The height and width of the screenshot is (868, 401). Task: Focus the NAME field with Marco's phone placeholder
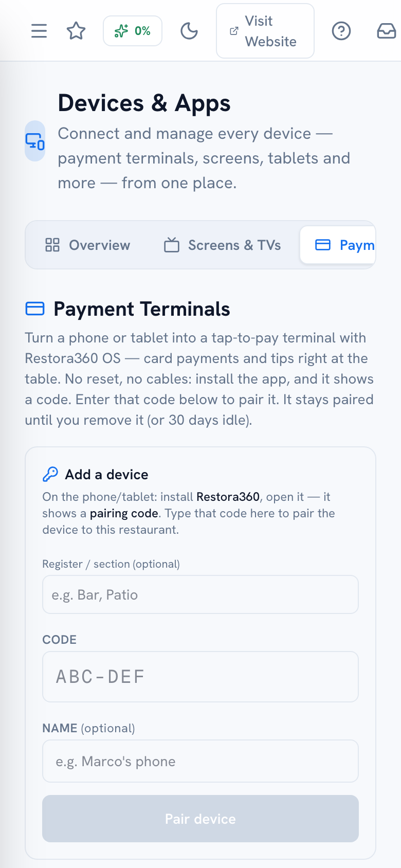point(200,761)
